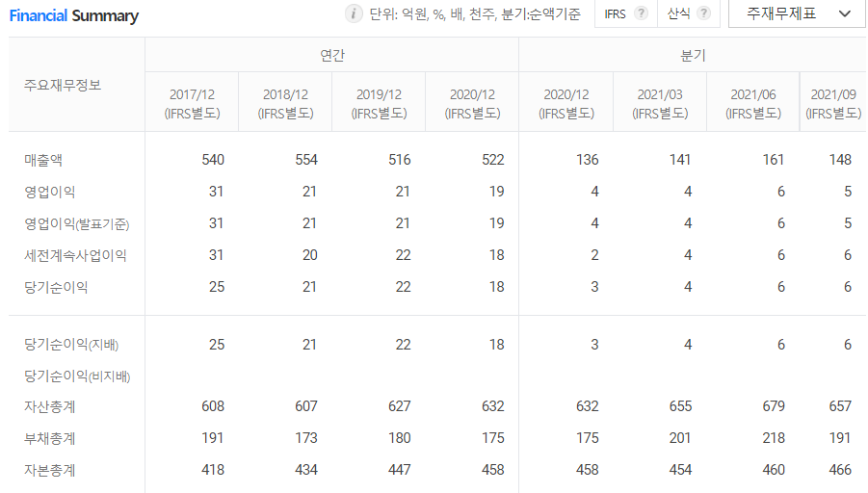The height and width of the screenshot is (493, 868).
Task: Click the annual 2020/12 column header
Action: tap(473, 103)
